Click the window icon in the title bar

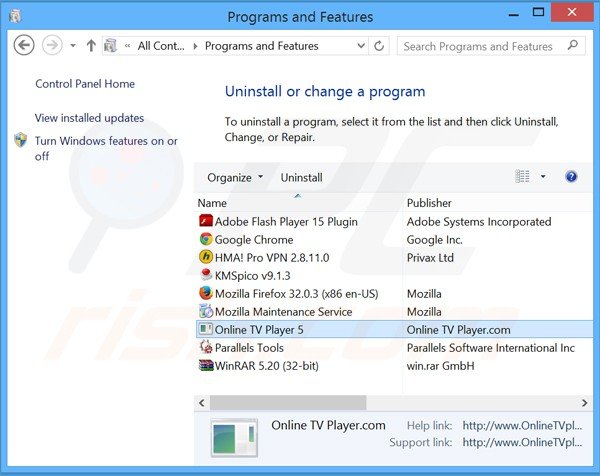pos(15,16)
